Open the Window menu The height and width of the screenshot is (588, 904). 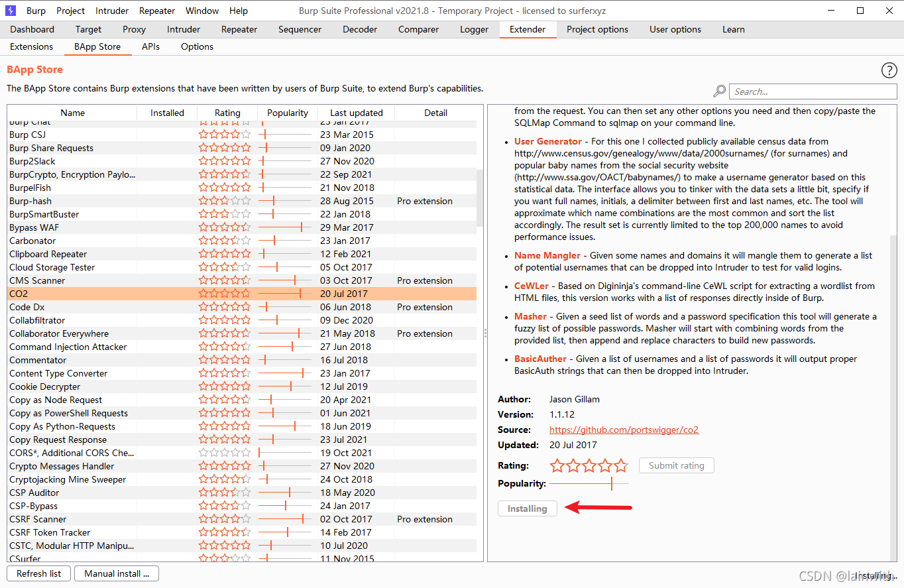coord(202,11)
